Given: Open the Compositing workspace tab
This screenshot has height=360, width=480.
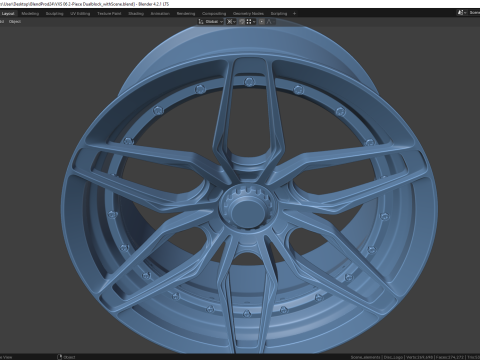Looking at the screenshot, I should [x=214, y=14].
